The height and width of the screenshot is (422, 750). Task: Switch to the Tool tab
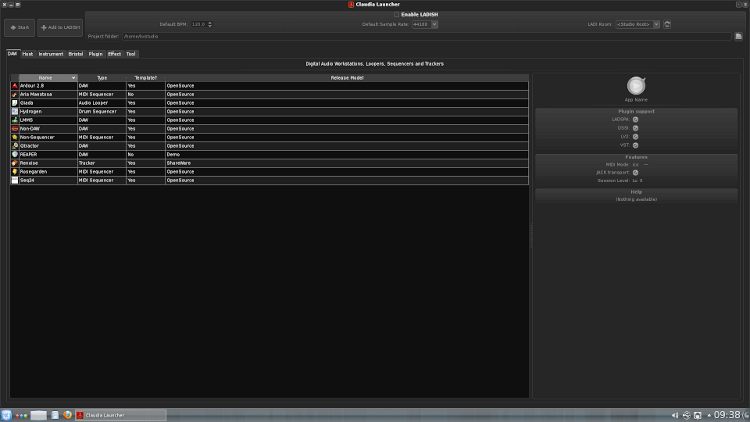click(131, 54)
